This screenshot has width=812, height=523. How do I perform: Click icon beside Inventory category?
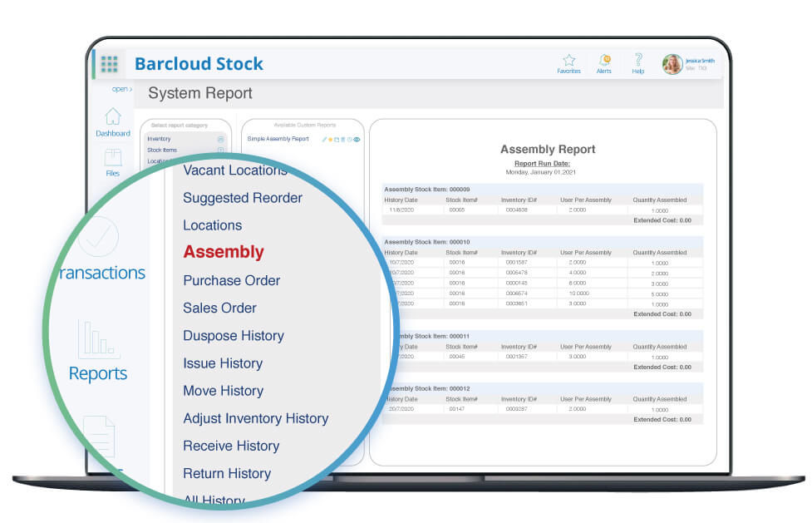pos(220,140)
